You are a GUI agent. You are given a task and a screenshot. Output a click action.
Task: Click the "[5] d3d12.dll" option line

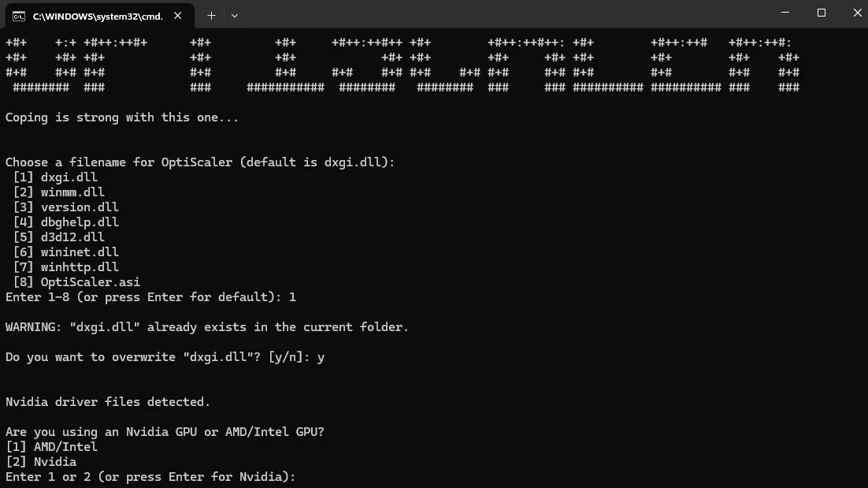(x=58, y=237)
